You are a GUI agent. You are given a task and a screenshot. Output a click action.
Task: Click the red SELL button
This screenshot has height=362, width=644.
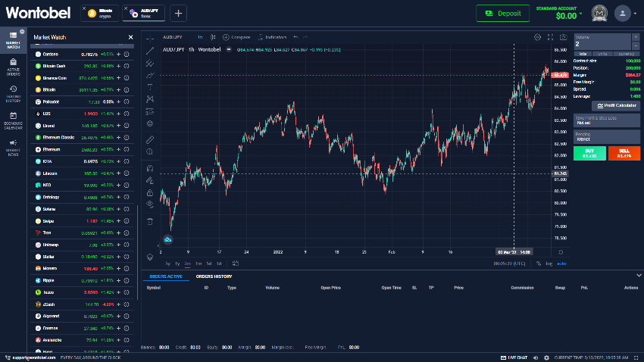pyautogui.click(x=624, y=153)
